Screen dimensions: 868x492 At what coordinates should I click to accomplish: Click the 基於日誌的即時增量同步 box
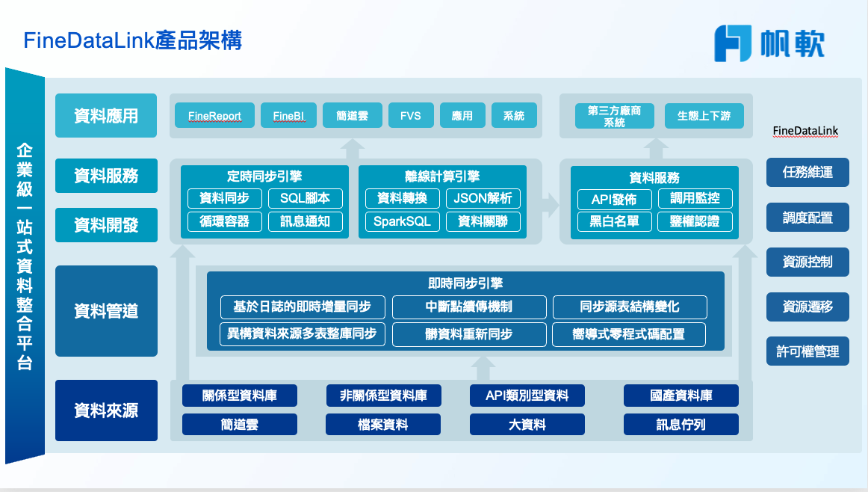point(303,307)
